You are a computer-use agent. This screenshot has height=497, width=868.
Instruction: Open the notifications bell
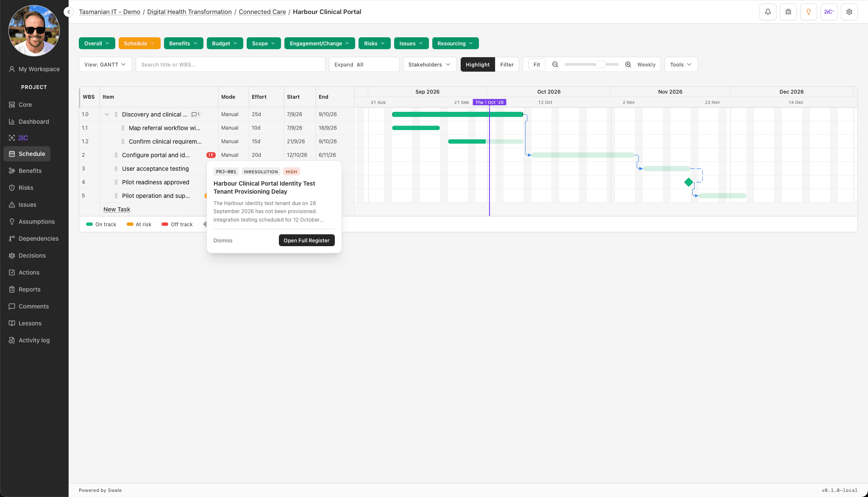pos(768,12)
